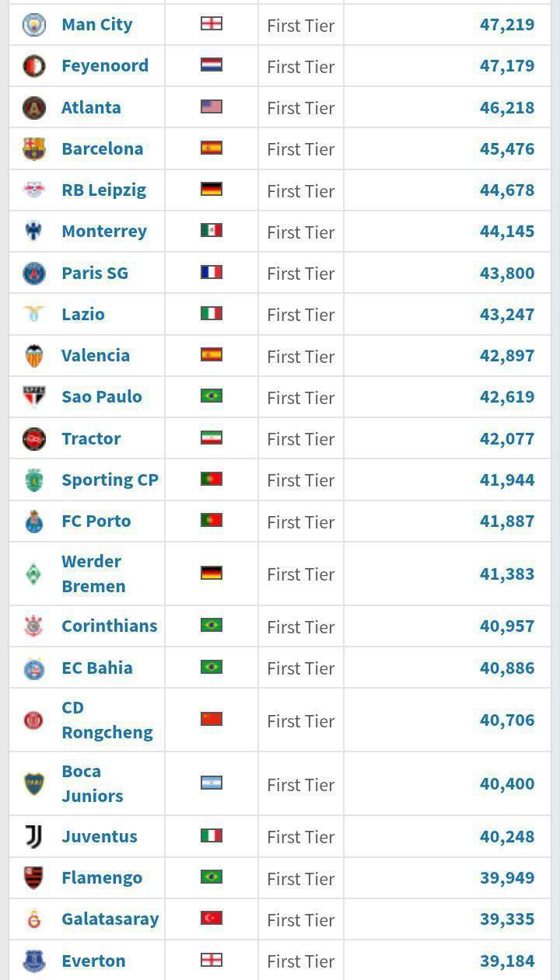560x980 pixels.
Task: Click the Boca Juniors club crest
Action: point(34,783)
